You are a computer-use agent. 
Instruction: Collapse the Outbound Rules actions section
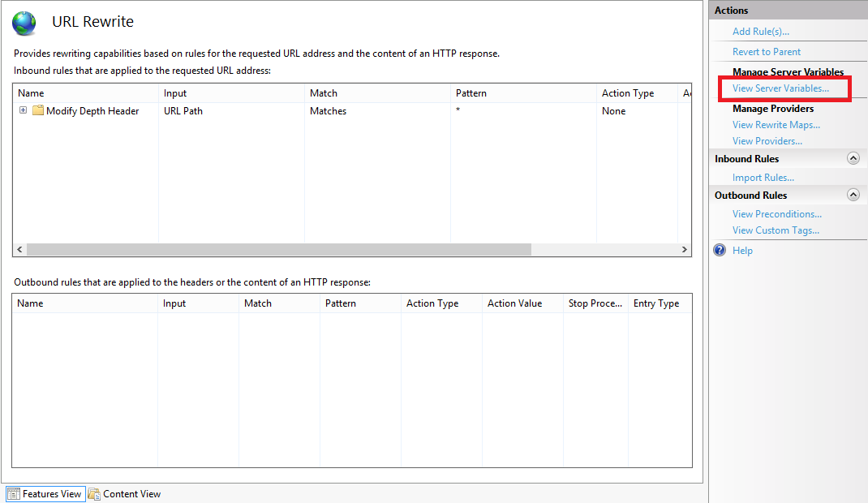coord(853,196)
